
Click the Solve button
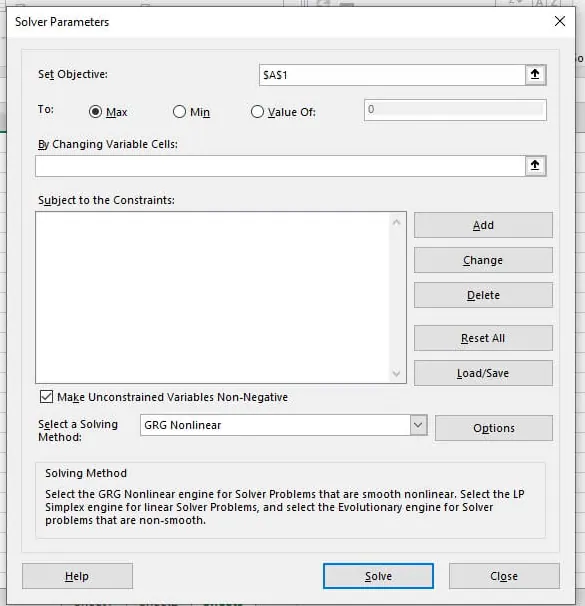378,576
